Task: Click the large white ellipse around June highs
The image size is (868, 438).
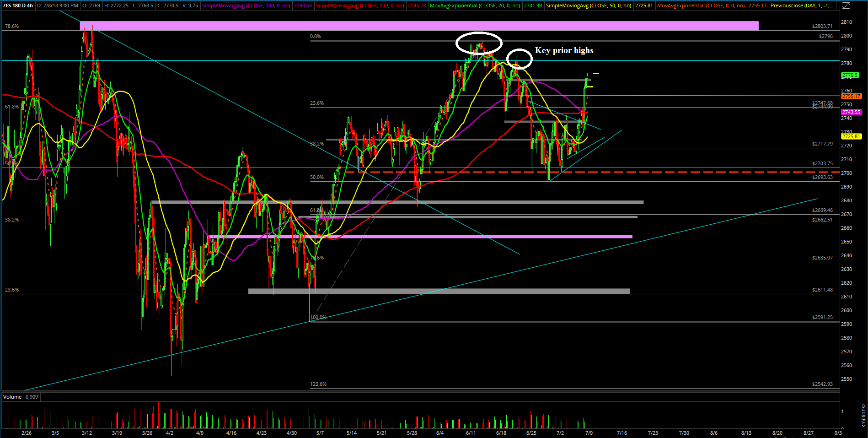Action: click(479, 43)
